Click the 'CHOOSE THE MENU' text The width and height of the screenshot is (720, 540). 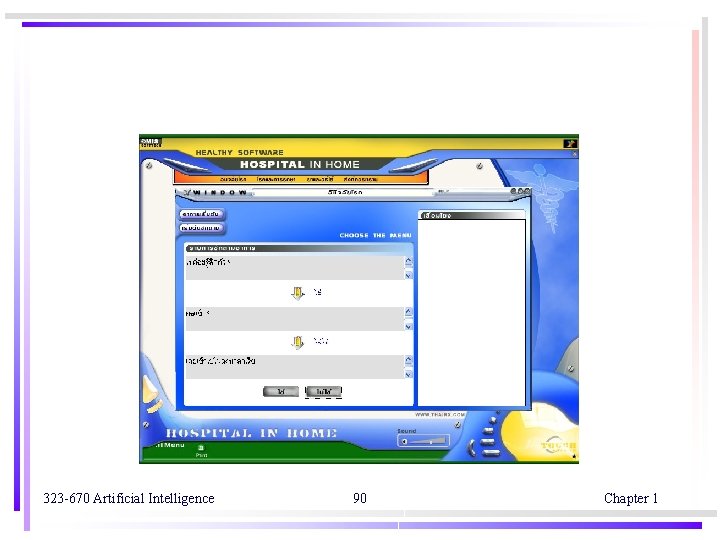(x=375, y=235)
